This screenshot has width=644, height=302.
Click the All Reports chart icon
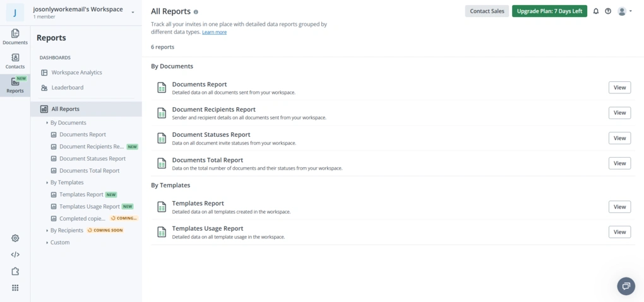(44, 109)
